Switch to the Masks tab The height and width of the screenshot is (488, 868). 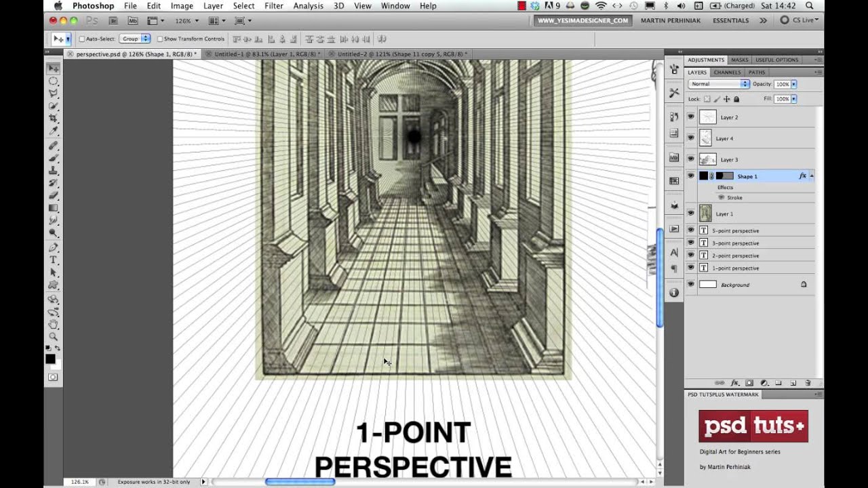click(x=740, y=60)
